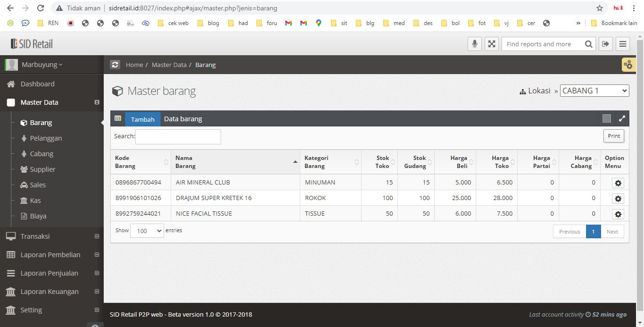Open gear options for NICE FACIAL TISSUE
644x327 pixels.
click(618, 214)
